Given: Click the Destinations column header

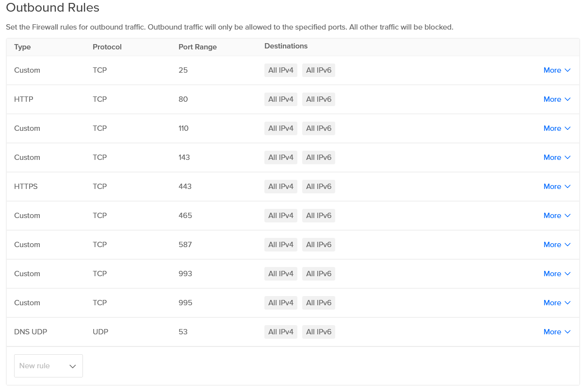Looking at the screenshot, I should [286, 46].
